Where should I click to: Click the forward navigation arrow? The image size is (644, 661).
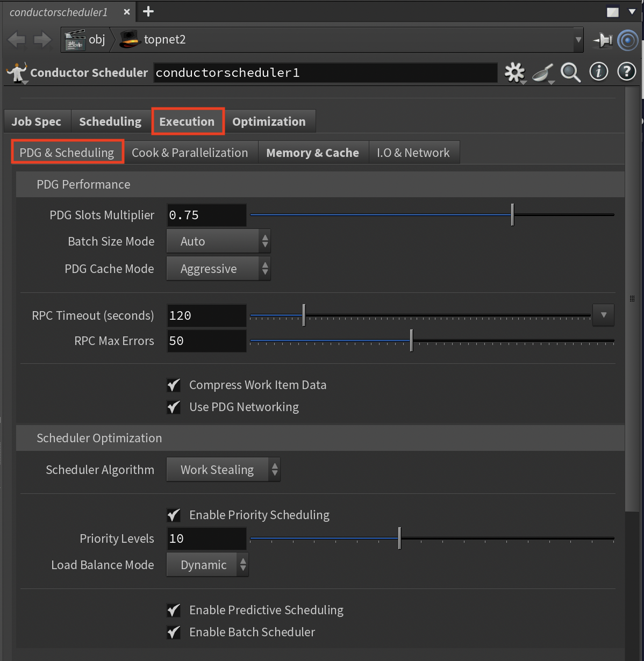click(x=42, y=40)
